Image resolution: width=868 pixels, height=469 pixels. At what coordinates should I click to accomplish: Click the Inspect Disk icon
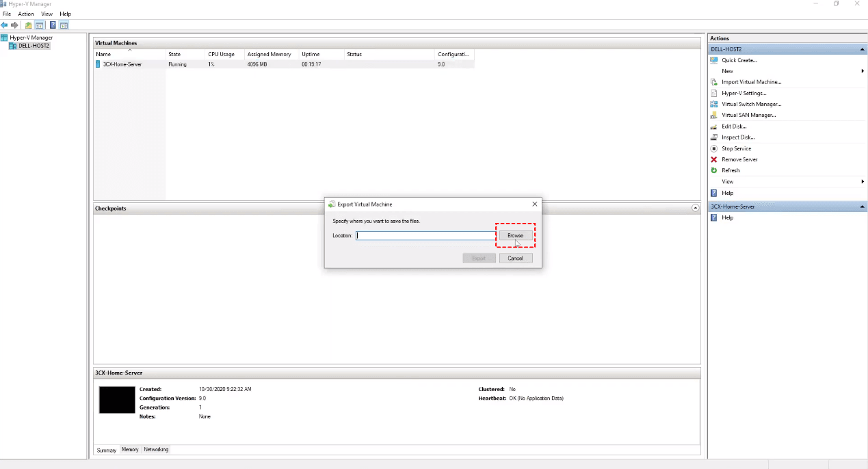point(714,137)
